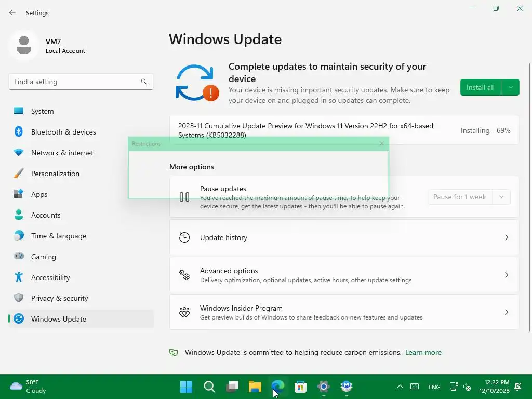Open Accounts settings category
532x399 pixels.
pos(81,215)
